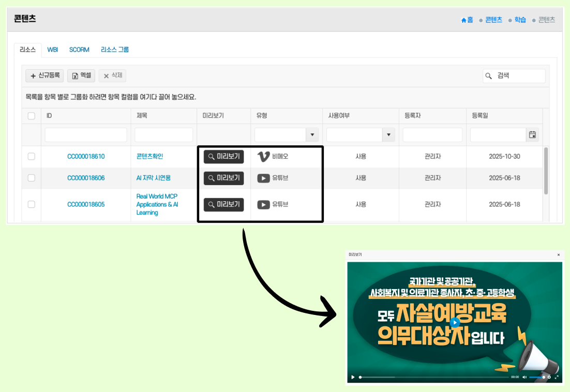Click the YouTube icon beside AI 자막 시연용

tap(264, 177)
